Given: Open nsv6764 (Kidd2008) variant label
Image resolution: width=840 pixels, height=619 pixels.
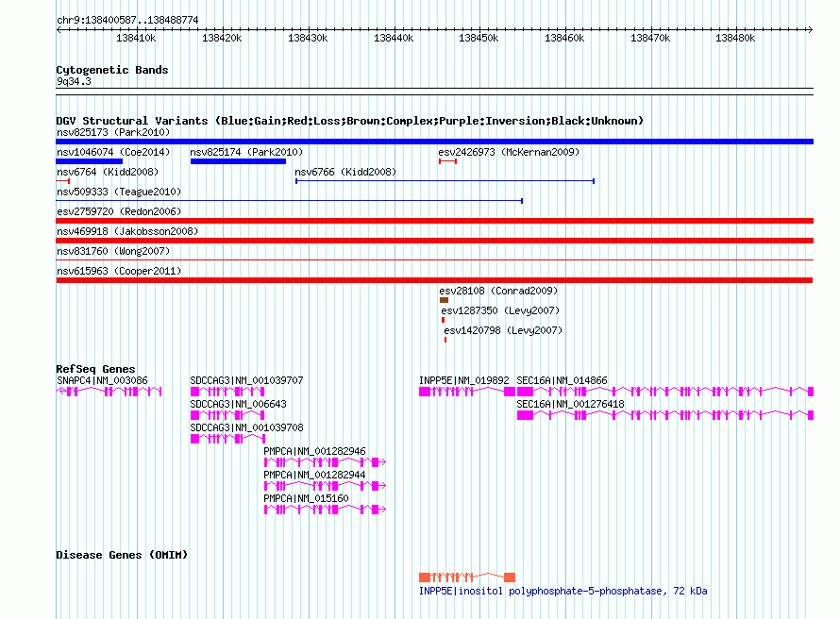Looking at the screenshot, I should [108, 172].
